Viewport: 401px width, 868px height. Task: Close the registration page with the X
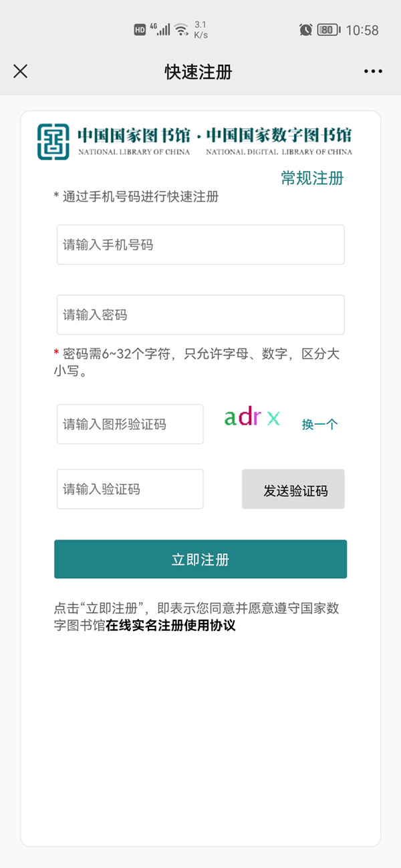[20, 71]
